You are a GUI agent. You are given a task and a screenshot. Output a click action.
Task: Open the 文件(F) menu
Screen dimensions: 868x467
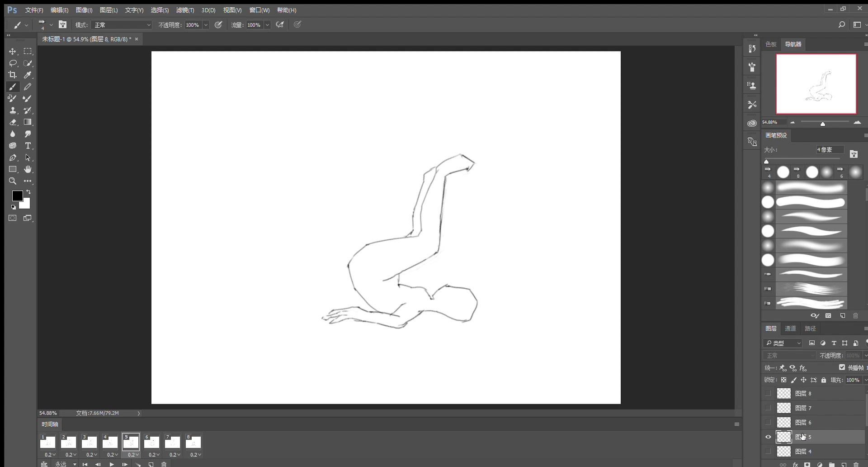pyautogui.click(x=34, y=10)
